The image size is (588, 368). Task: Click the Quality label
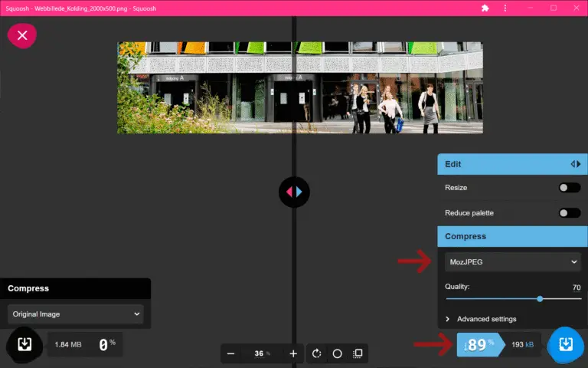tap(457, 287)
